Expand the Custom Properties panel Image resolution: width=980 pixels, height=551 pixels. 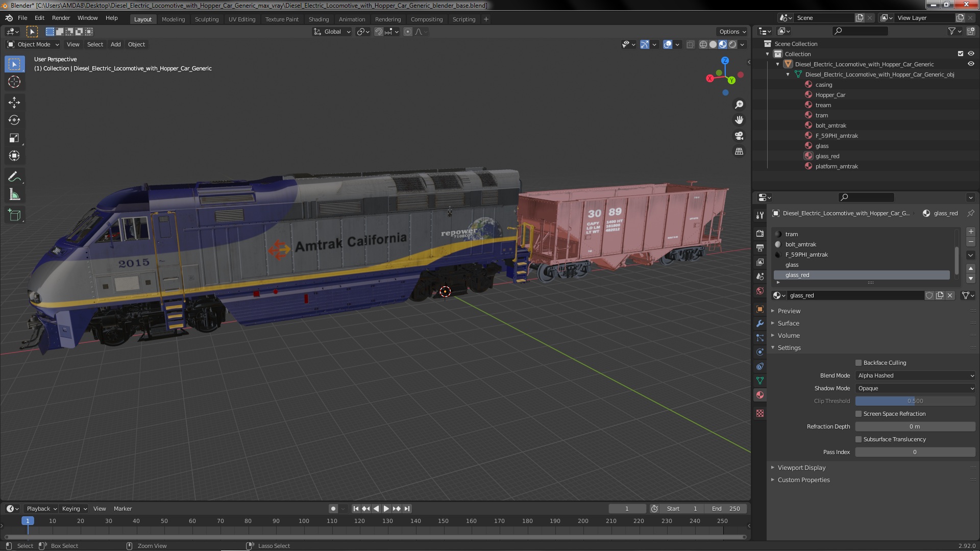click(x=803, y=480)
